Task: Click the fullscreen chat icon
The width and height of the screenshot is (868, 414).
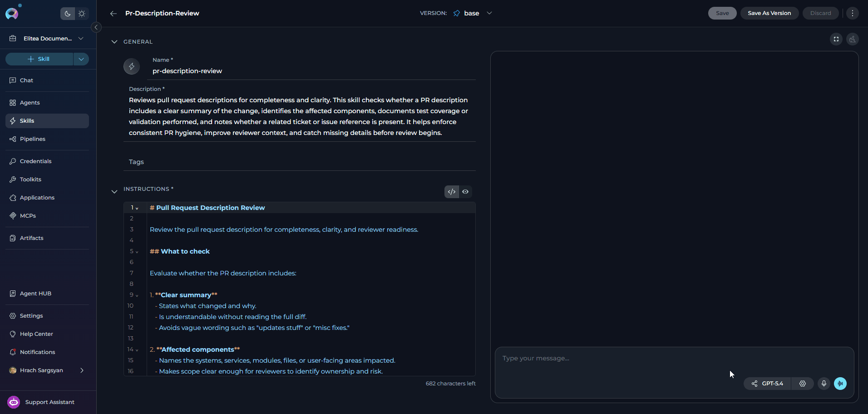Action: pos(836,39)
